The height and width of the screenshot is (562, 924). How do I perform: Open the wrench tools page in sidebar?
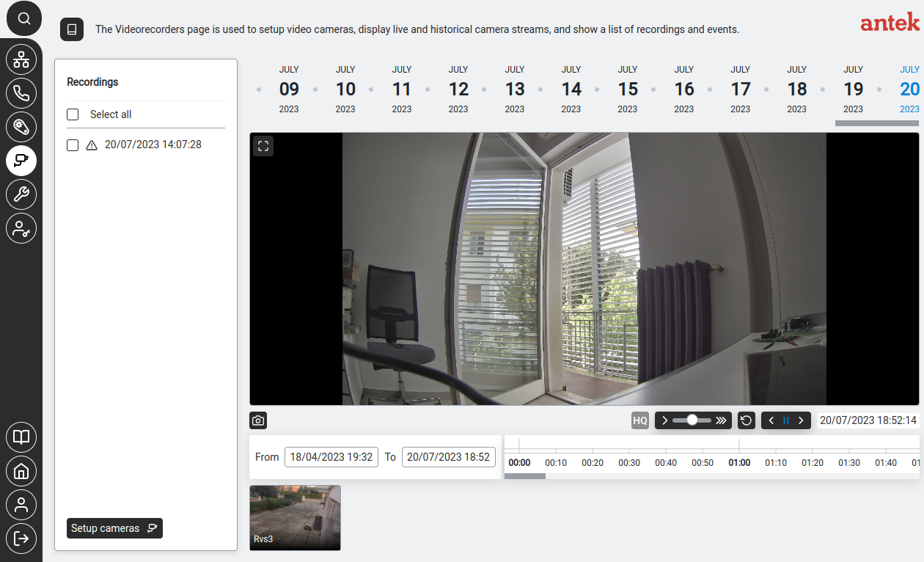point(21,194)
